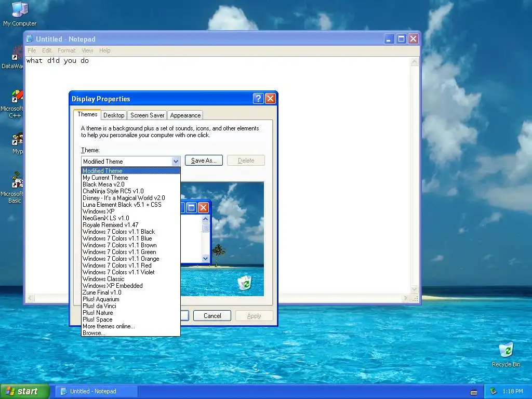The width and height of the screenshot is (532, 399).
Task: Choose Black Mesa v2.0 theme
Action: pos(130,184)
